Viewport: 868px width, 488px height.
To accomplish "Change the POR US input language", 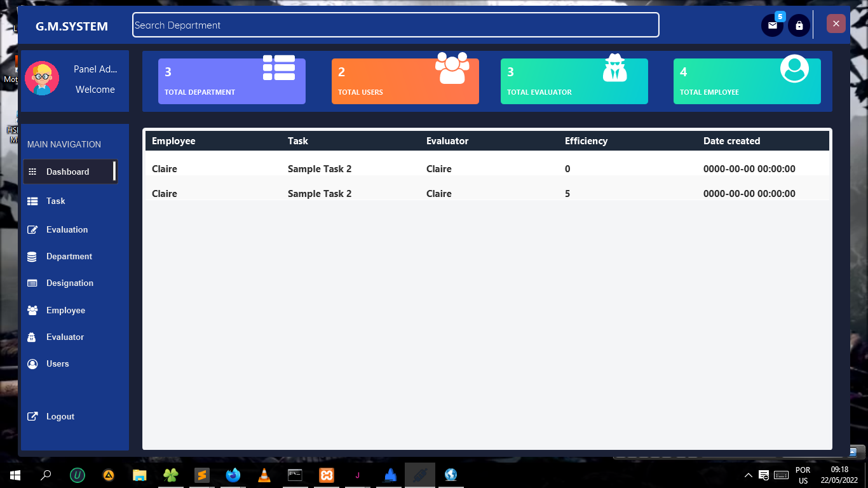I will pos(803,475).
